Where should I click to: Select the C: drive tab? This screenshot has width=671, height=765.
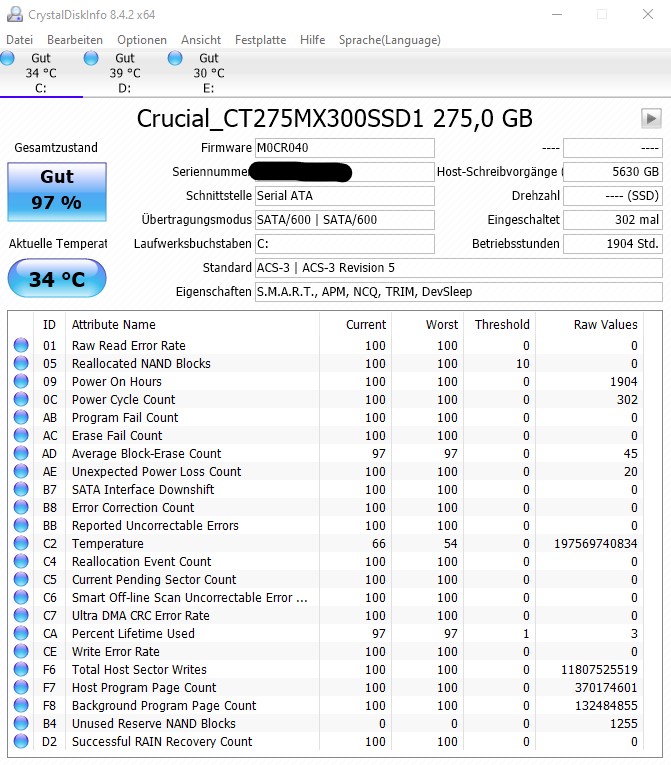point(41,73)
